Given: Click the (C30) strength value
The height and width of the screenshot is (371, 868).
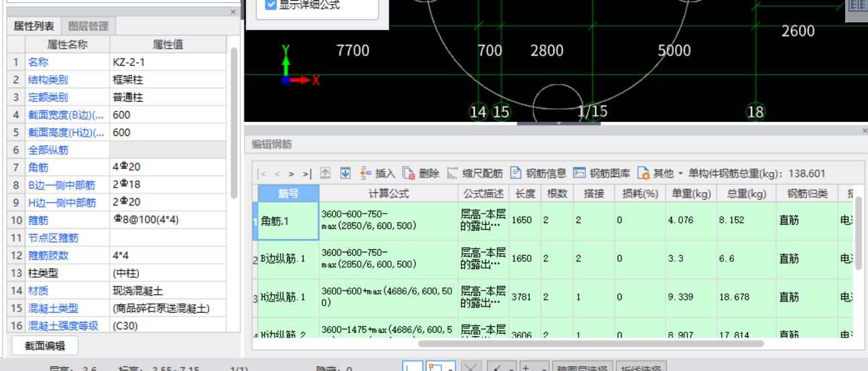Looking at the screenshot, I should 168,326.
